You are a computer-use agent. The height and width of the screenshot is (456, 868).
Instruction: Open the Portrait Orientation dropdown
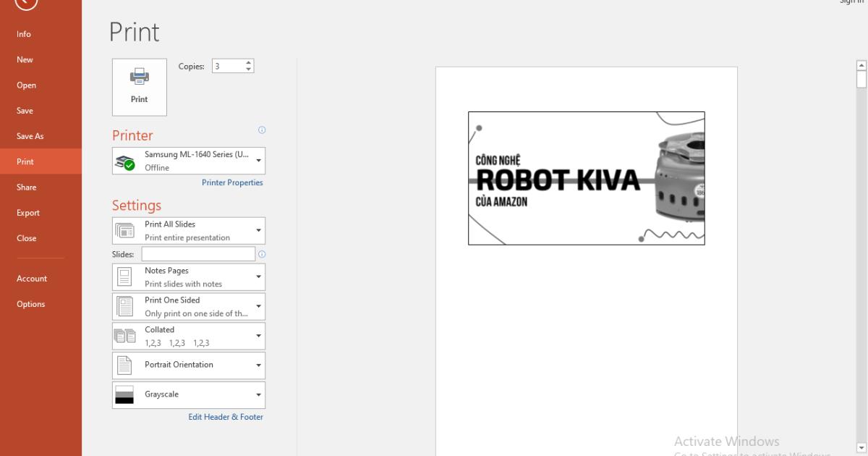pyautogui.click(x=189, y=366)
